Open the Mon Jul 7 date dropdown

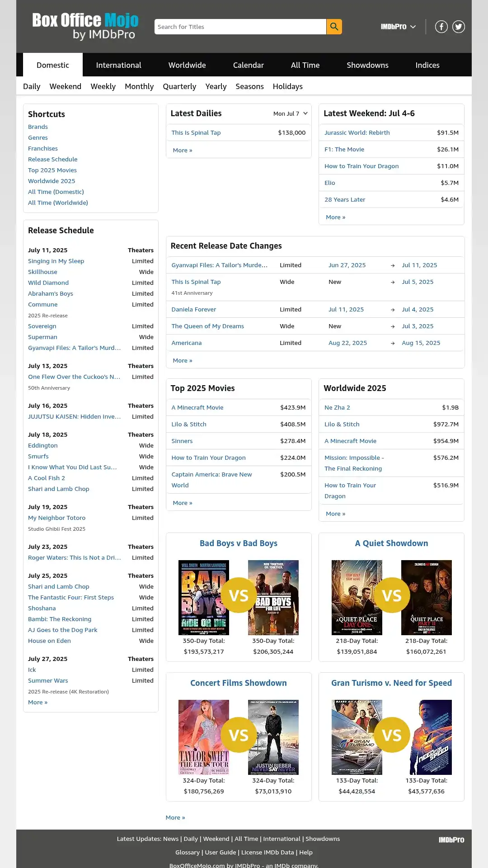click(x=291, y=113)
